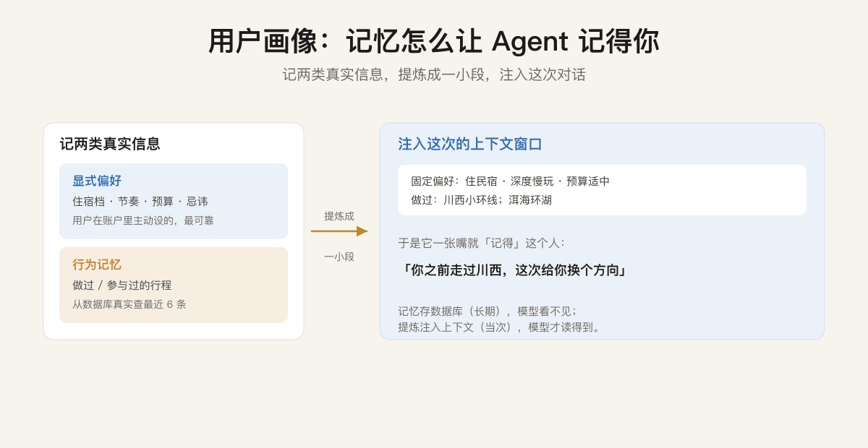Screen dimensions: 868x448
Task: Click the orange arrow between panels
Action: pyautogui.click(x=339, y=231)
